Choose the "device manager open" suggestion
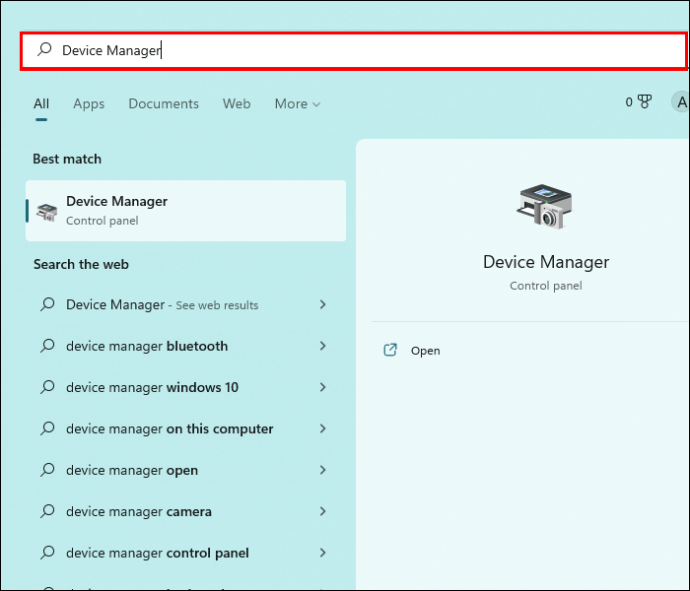 coord(132,471)
